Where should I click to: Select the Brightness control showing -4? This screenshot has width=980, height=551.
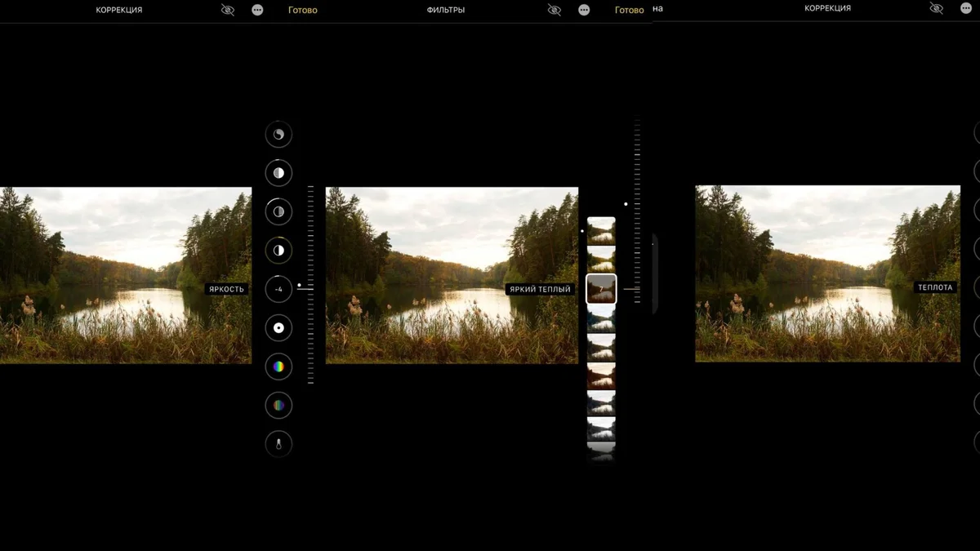point(278,289)
